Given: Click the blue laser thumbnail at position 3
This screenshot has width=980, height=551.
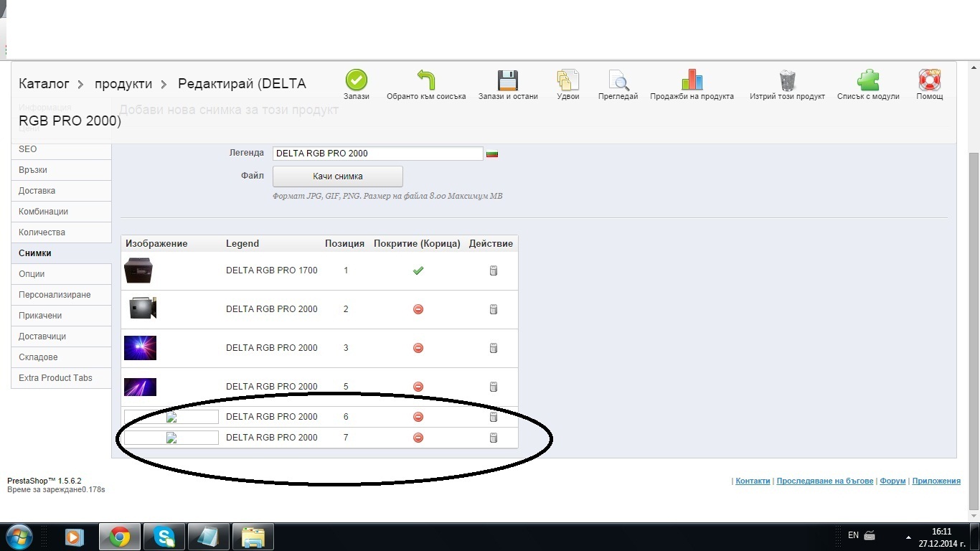Looking at the screenshot, I should point(140,348).
